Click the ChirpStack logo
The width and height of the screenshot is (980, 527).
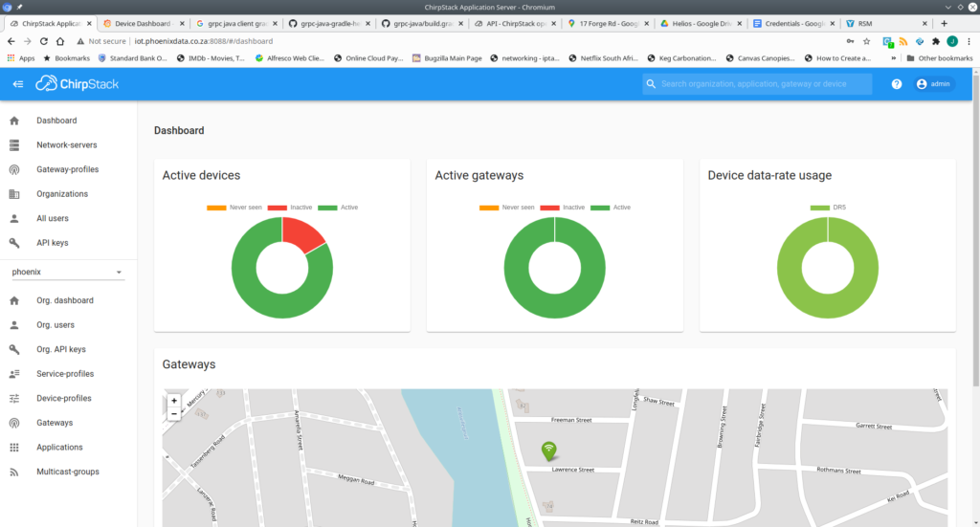(x=77, y=83)
